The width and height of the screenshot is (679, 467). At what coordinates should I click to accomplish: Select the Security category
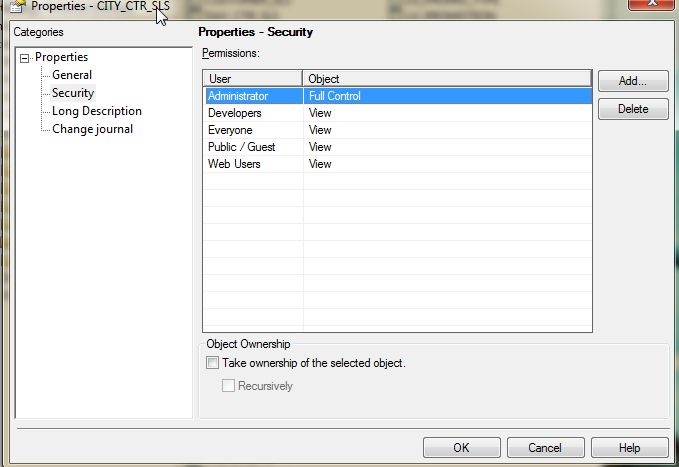(73, 93)
